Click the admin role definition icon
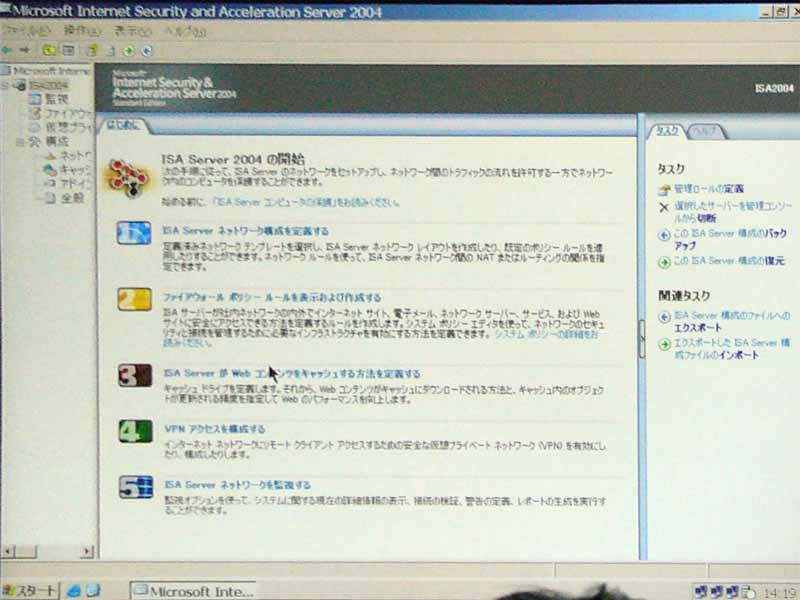The width and height of the screenshot is (800, 600). [664, 190]
